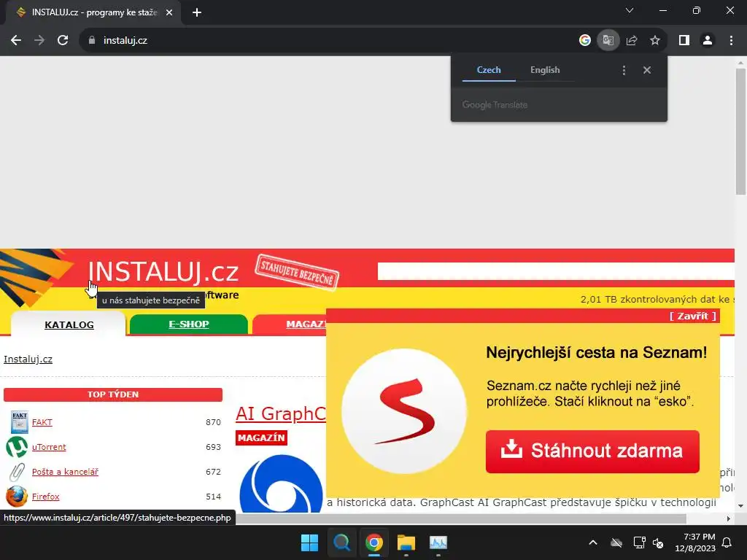Open File Explorer from taskbar
The height and width of the screenshot is (560, 747).
(406, 542)
